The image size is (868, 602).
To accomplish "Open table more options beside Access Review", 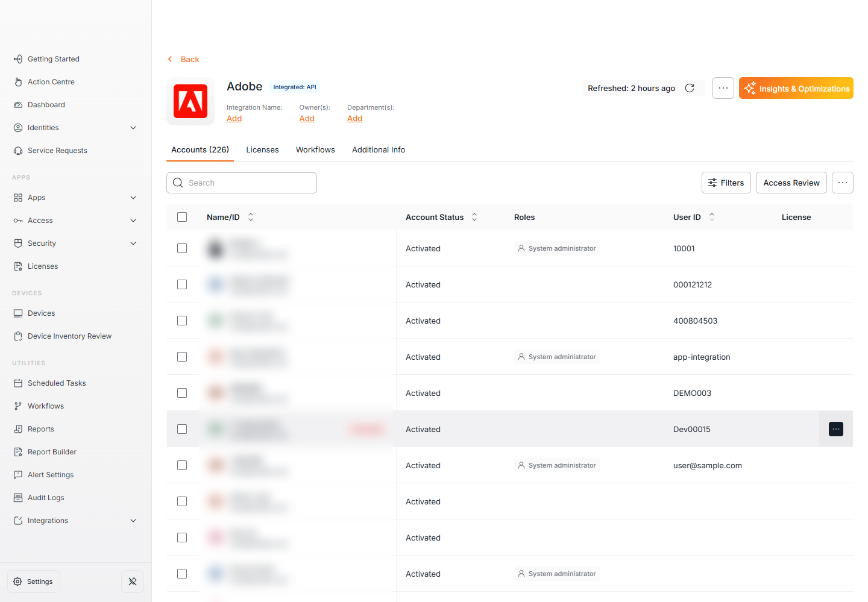I will coord(843,183).
